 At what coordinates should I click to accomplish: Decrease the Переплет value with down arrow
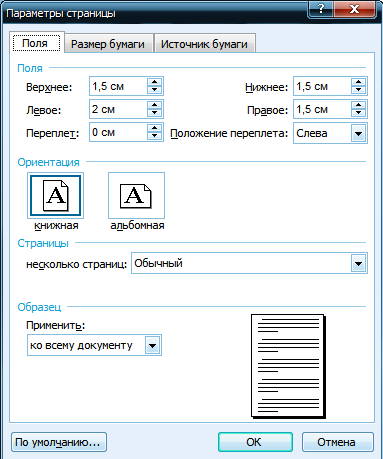[154, 136]
